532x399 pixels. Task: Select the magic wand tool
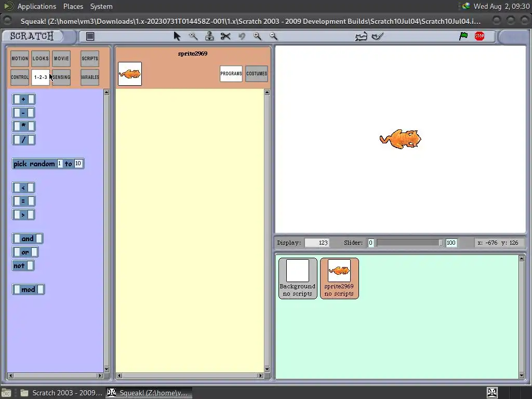click(193, 36)
